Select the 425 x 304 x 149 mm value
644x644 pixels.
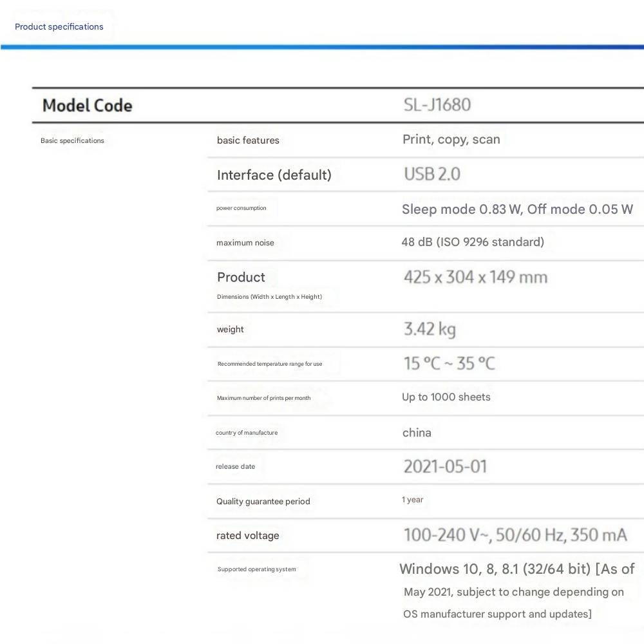[476, 277]
